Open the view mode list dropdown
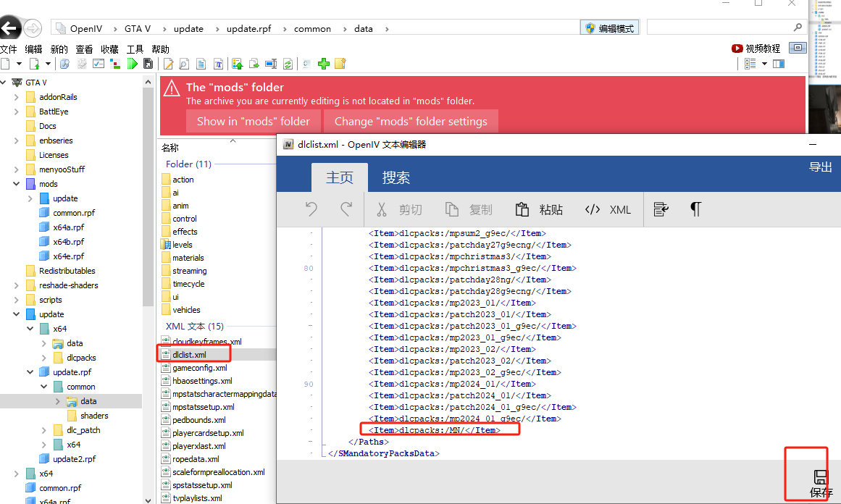The width and height of the screenshot is (841, 504). tap(764, 64)
